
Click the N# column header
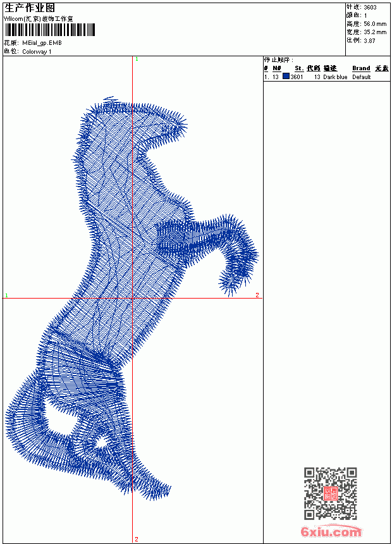pos(276,68)
